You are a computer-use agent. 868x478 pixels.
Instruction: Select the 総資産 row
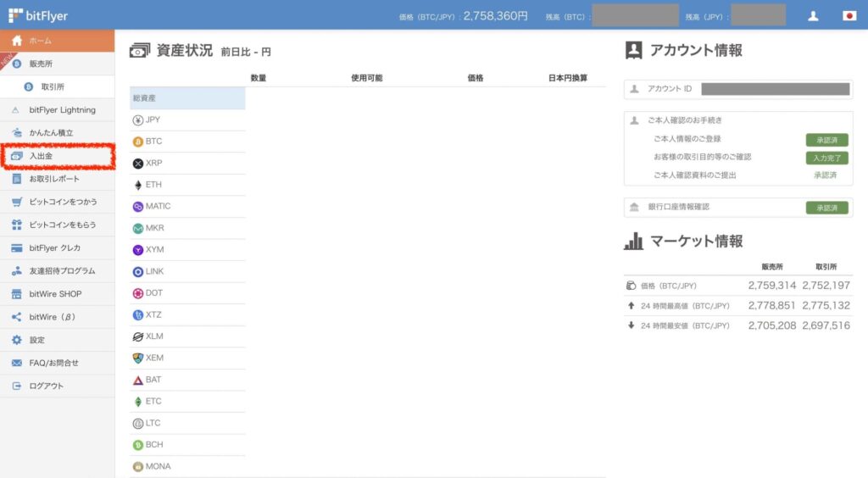pos(187,98)
